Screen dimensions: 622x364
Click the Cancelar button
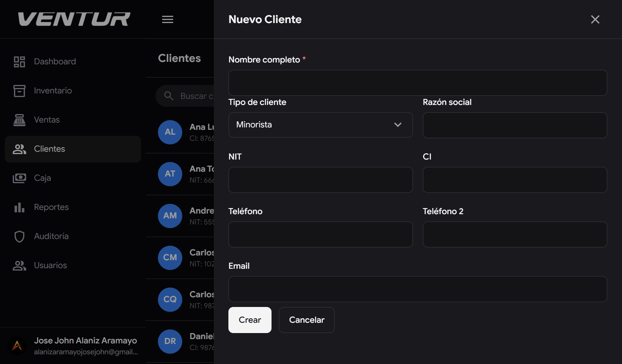[x=306, y=320]
